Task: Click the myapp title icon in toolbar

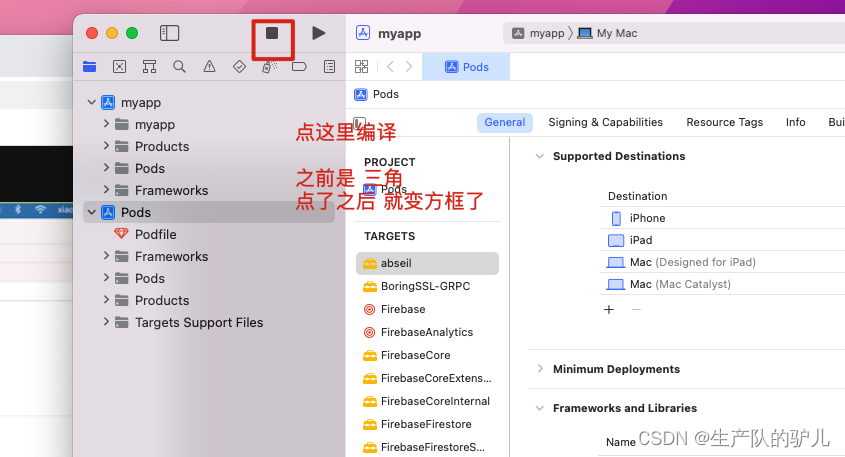Action: [x=363, y=33]
